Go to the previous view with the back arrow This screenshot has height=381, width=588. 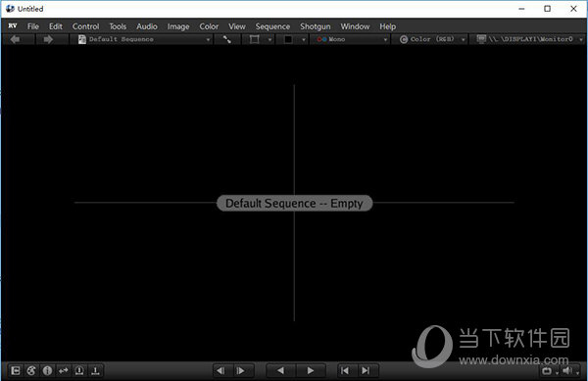(x=16, y=39)
